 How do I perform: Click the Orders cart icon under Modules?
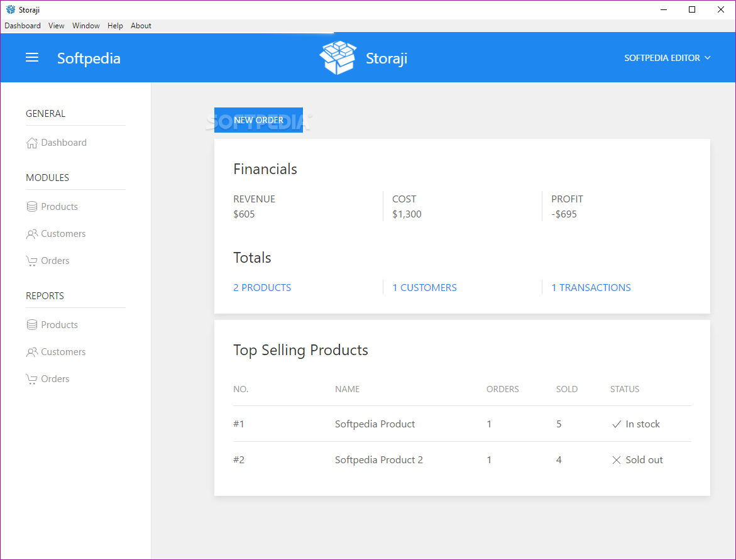click(x=31, y=261)
